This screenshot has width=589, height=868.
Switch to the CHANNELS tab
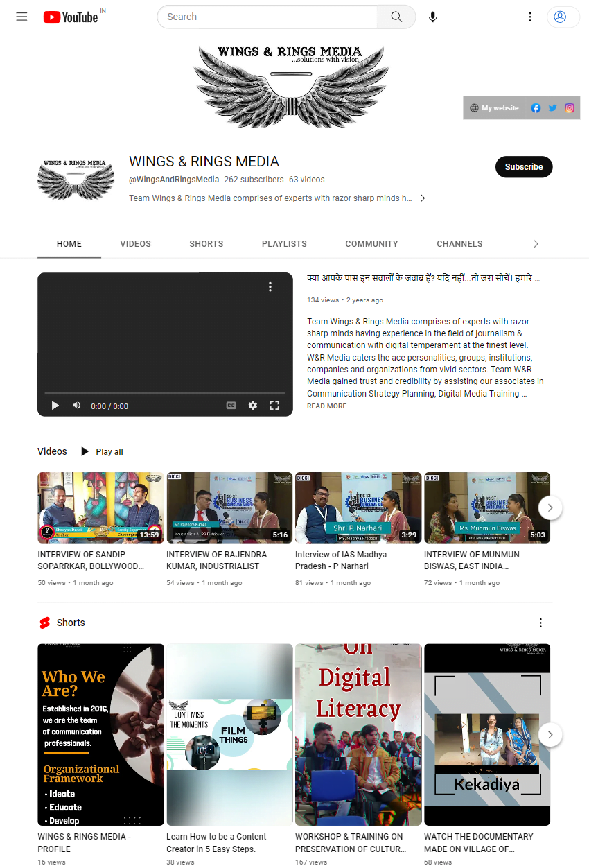[459, 244]
